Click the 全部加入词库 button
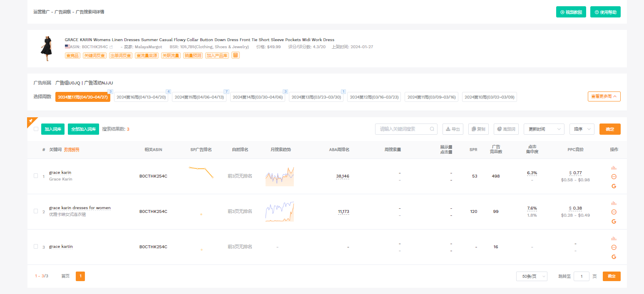The image size is (644, 294). (x=83, y=129)
